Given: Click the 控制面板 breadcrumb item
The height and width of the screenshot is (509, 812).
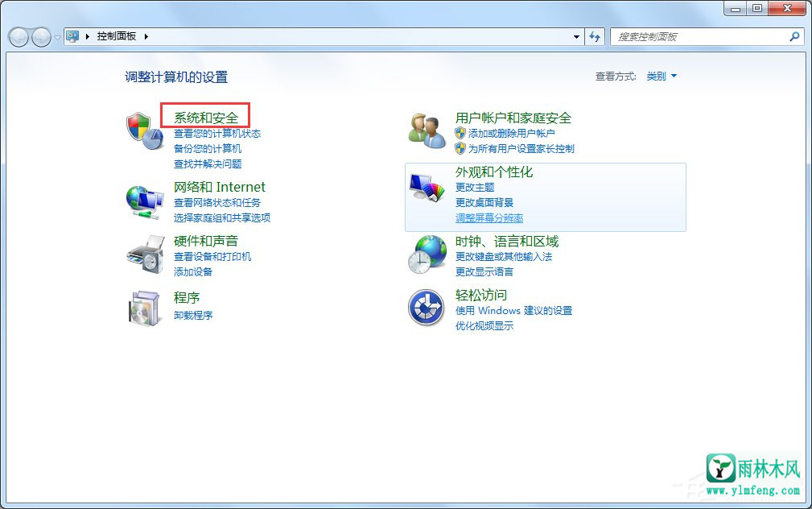Looking at the screenshot, I should [x=117, y=36].
